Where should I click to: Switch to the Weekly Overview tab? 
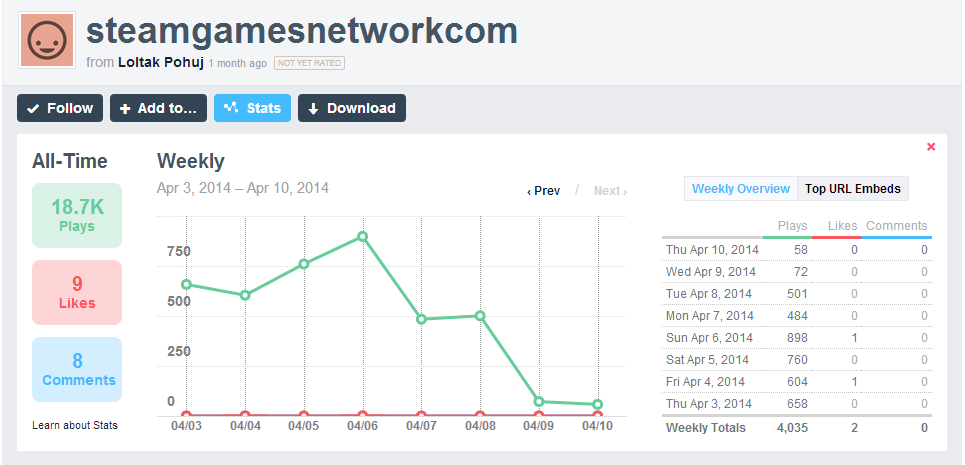[x=741, y=189]
